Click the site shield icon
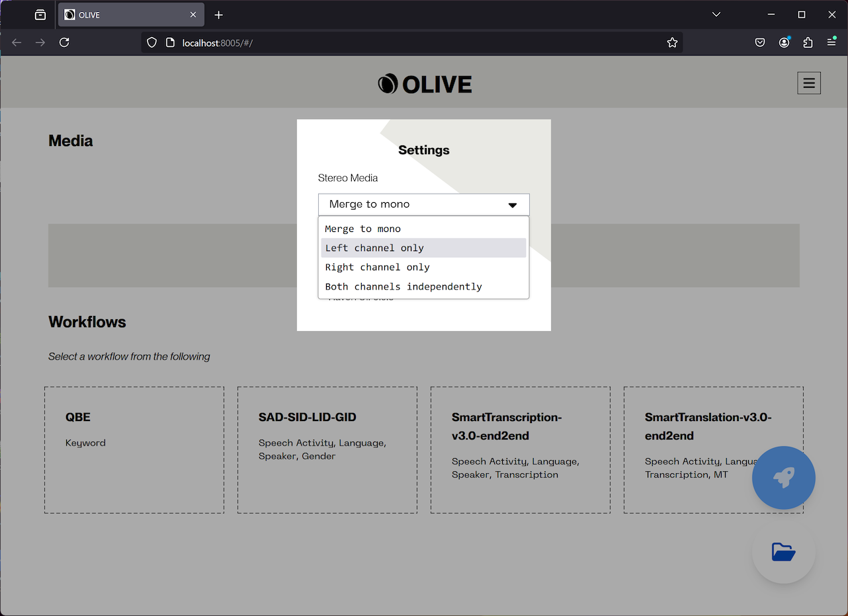Screen dimensions: 848x616 [151, 42]
